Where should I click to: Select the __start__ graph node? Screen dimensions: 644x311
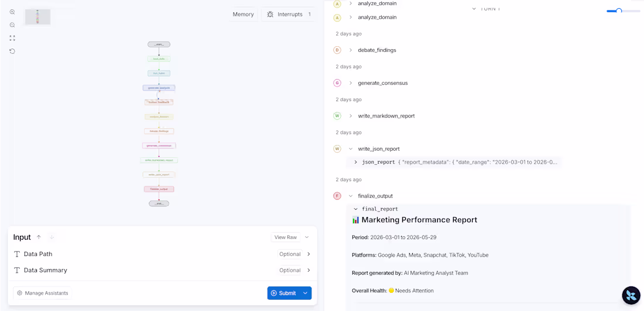[159, 44]
